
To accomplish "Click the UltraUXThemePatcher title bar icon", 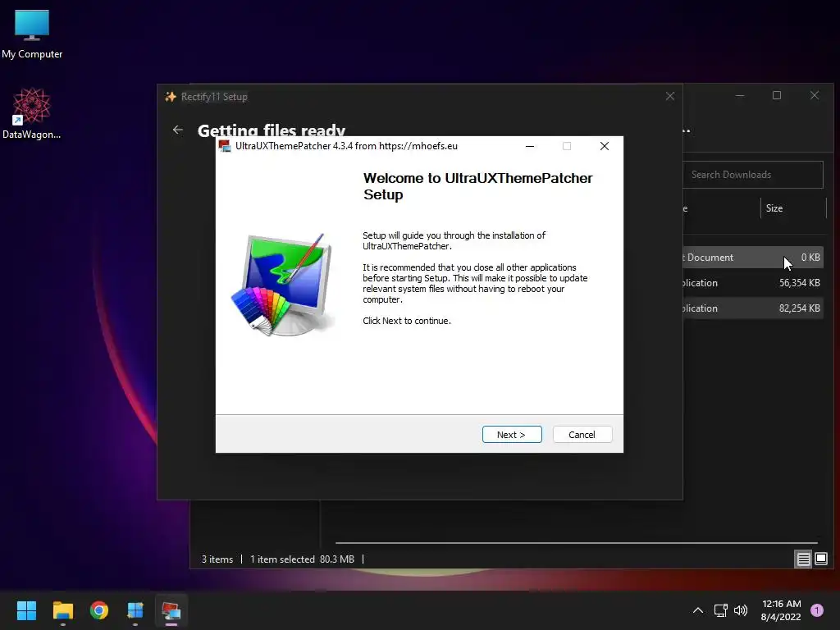I will point(225,146).
